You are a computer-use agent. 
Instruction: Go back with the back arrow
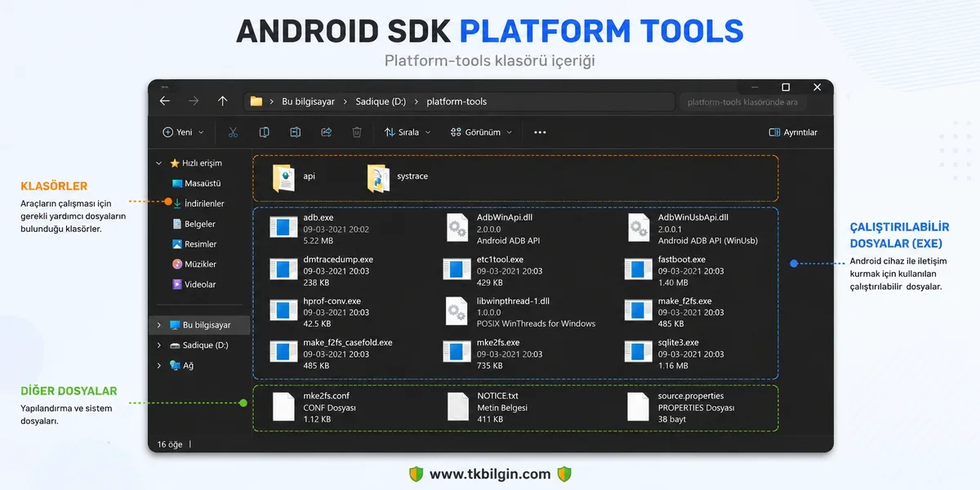pyautogui.click(x=165, y=101)
